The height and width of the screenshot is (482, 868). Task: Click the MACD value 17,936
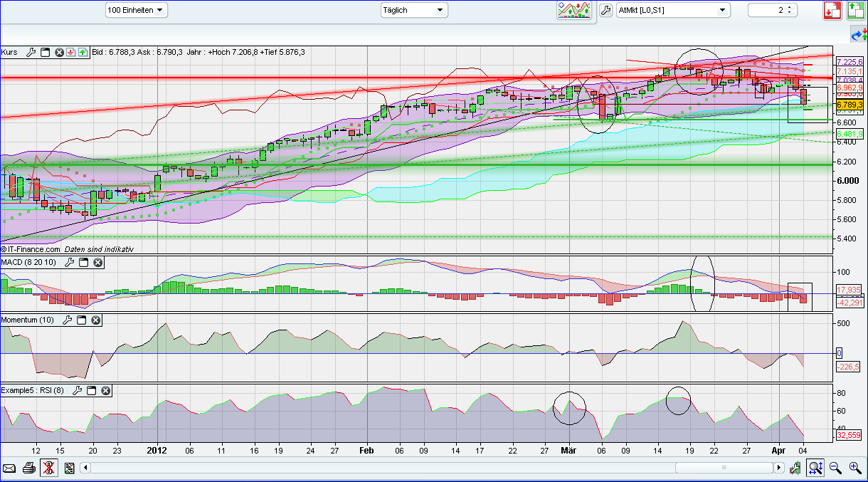850,290
